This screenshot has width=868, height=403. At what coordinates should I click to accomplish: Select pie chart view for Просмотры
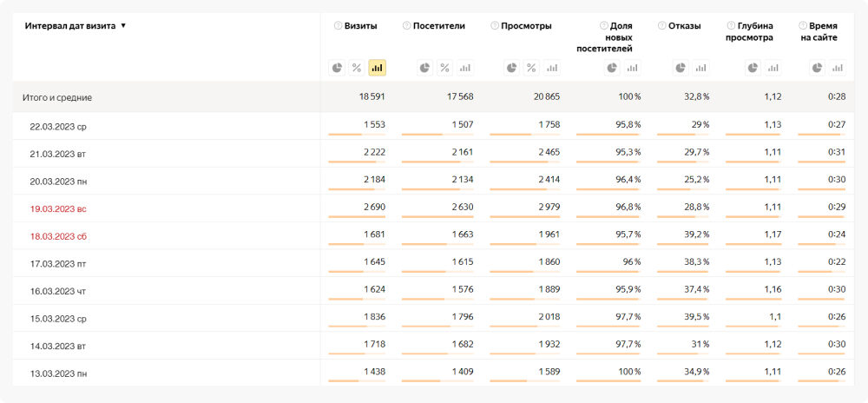coord(511,68)
